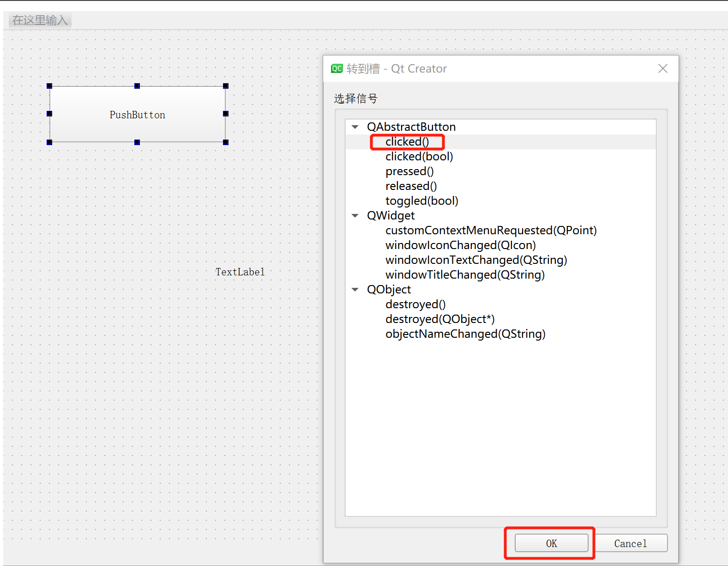Image resolution: width=728 pixels, height=566 pixels.
Task: Click the Qt Creator logo icon
Action: click(x=337, y=69)
